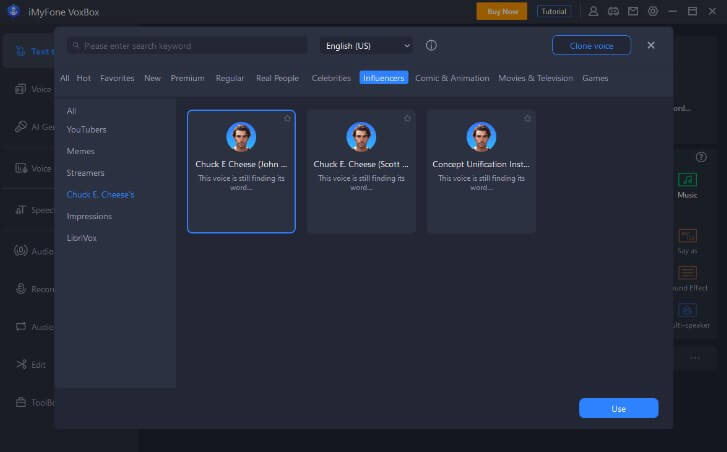Select the Chuck E. Cheese's subcategory

pyautogui.click(x=100, y=195)
